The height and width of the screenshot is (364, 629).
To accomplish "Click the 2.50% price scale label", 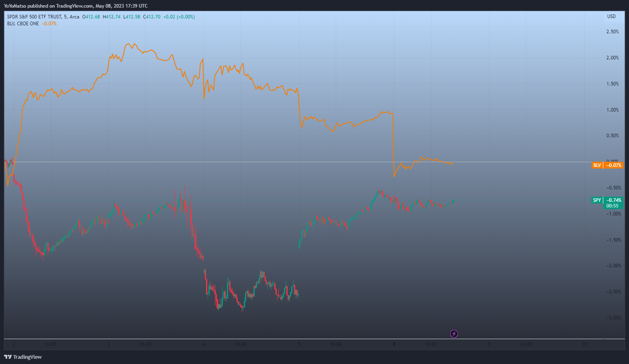I will tap(613, 32).
